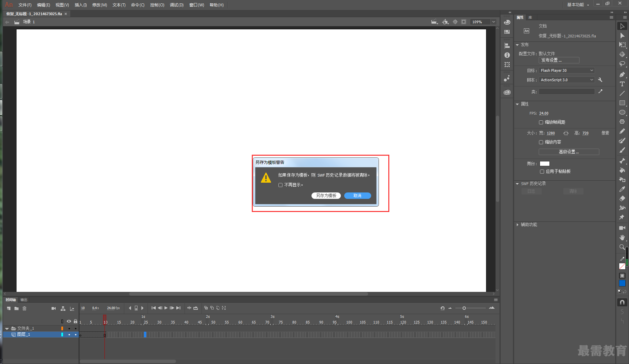The image size is (629, 364).
Task: Open the collapsed Color panel icon
Action: click(507, 22)
